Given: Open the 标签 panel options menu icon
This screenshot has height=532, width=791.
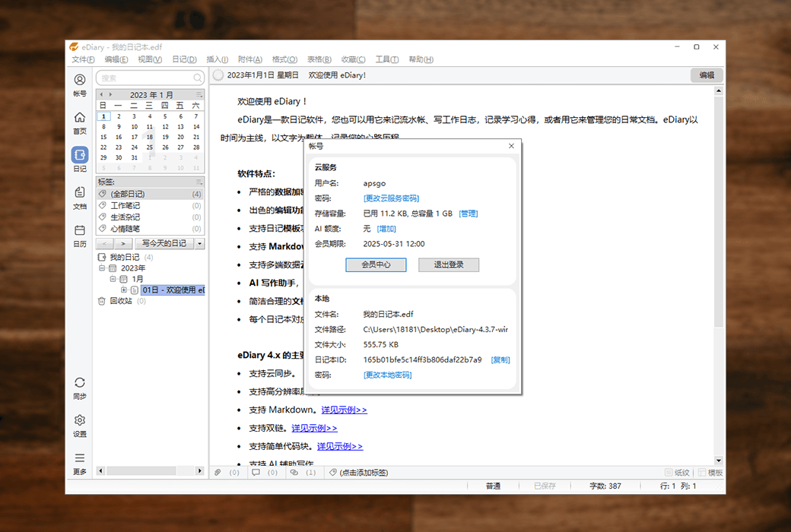Looking at the screenshot, I should click(199, 182).
